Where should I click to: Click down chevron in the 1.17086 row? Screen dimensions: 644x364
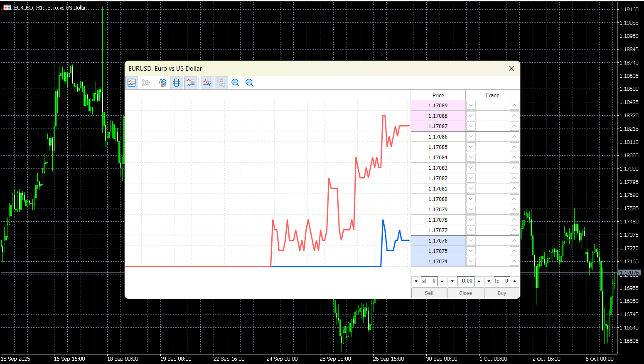(471, 136)
